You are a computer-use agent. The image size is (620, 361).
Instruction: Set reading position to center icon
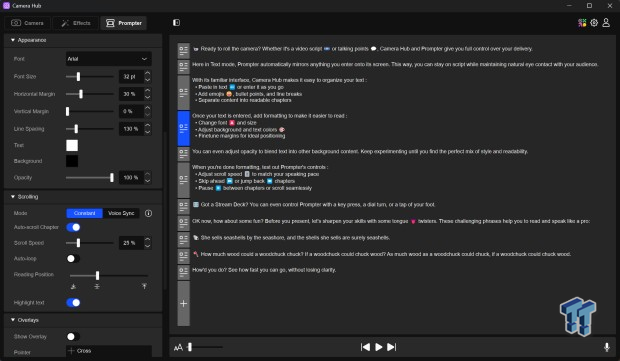click(97, 286)
